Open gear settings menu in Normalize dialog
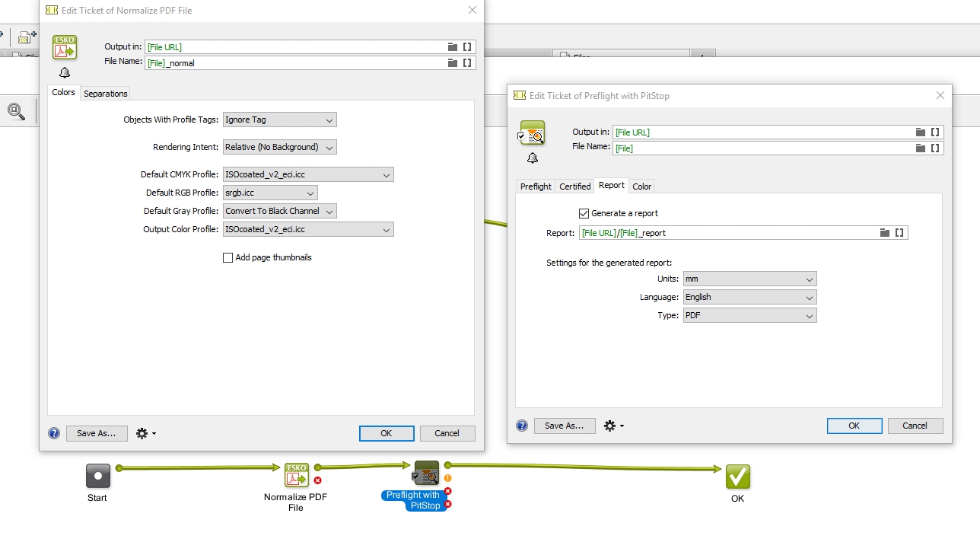Screen dimensions: 980x539 [145, 433]
